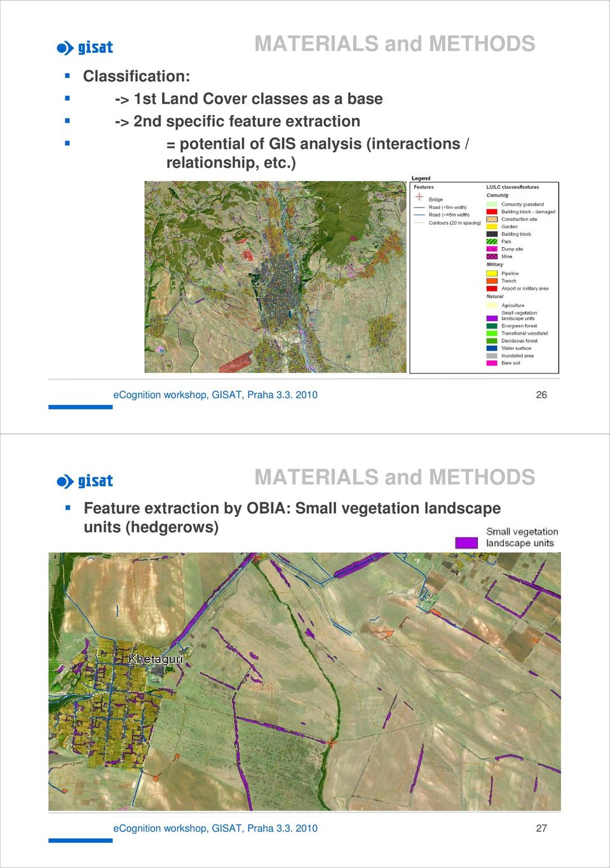Click the Airport or military area swatch
This screenshot has width=610, height=868.
click(492, 288)
